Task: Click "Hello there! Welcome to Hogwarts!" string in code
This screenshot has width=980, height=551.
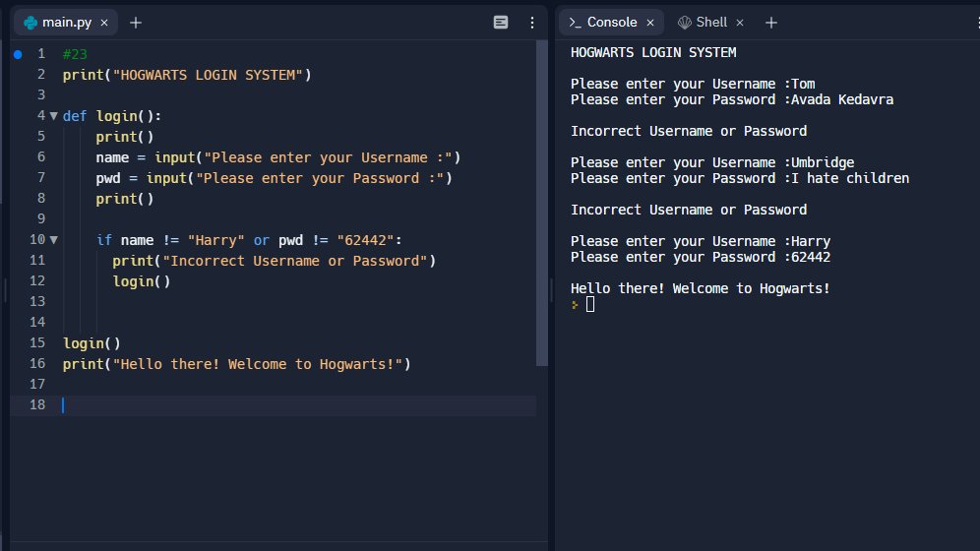Action: click(258, 364)
